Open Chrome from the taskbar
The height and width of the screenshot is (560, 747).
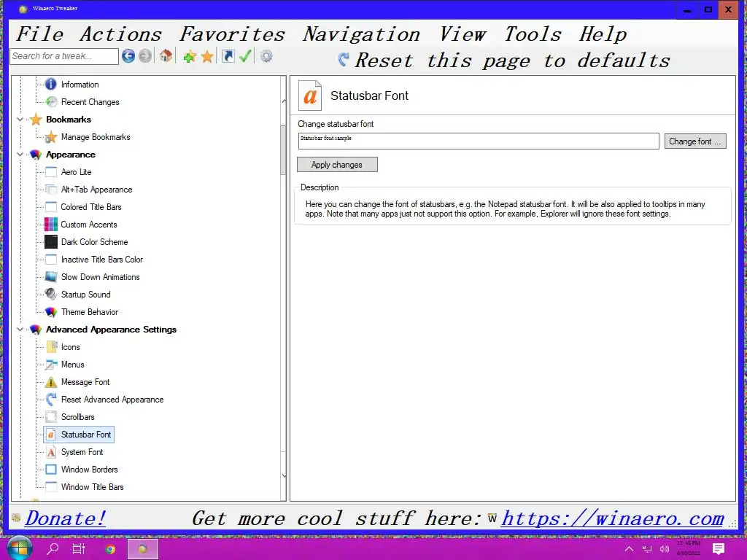tap(111, 549)
